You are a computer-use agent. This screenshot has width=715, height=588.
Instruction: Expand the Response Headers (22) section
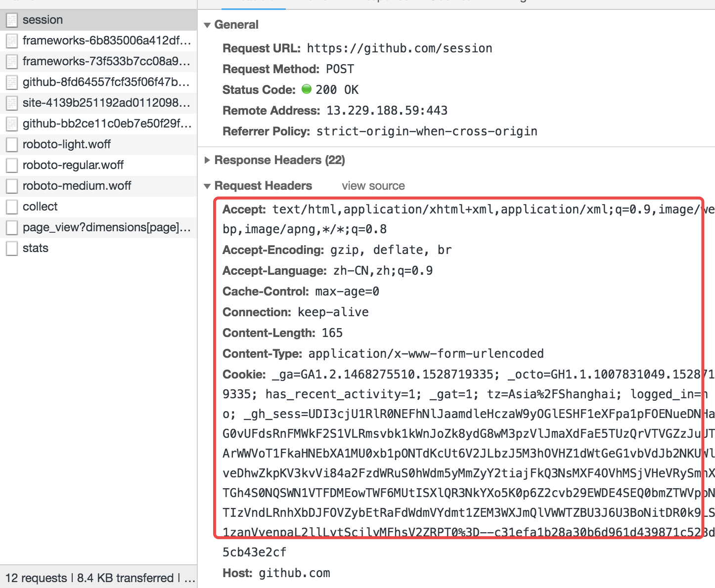208,160
